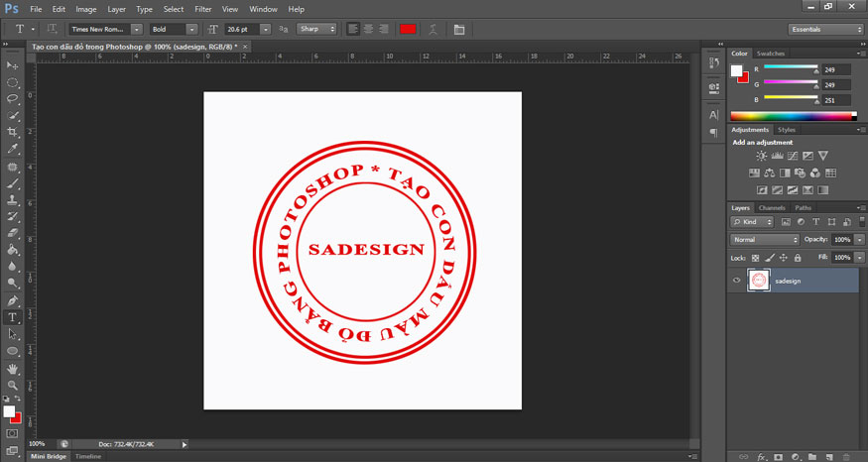The height and width of the screenshot is (462, 868).
Task: Select the Crop tool
Action: [x=12, y=132]
